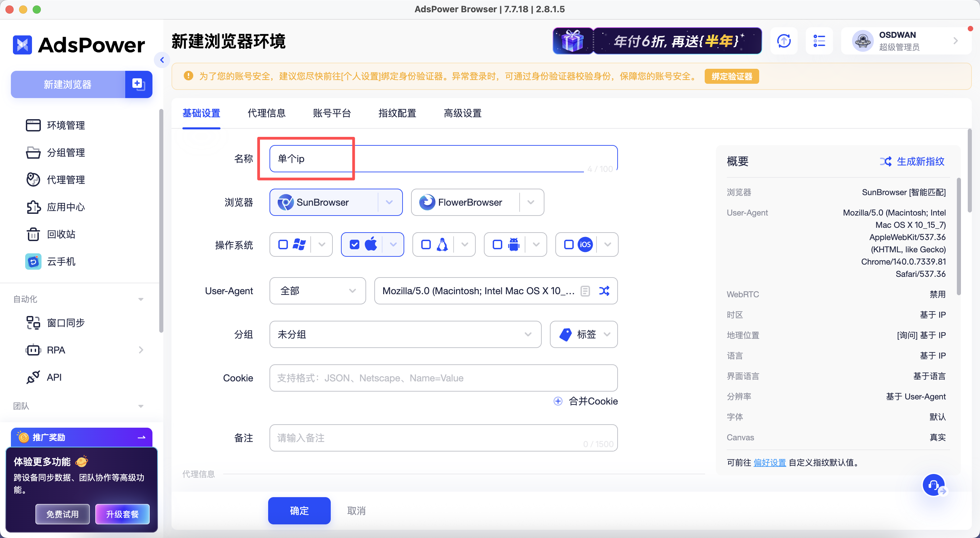Collapse the sidebar with the arrow icon
This screenshot has width=980, height=538.
coord(162,60)
